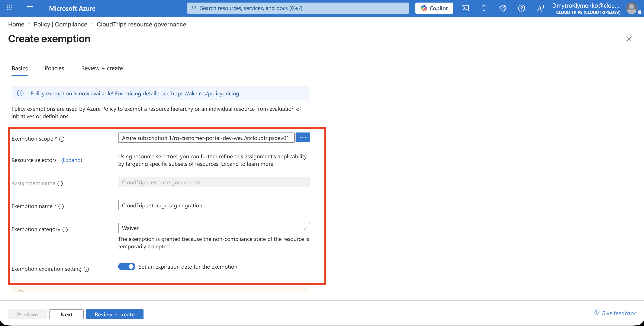Switch to the Policies tab
The height and width of the screenshot is (326, 644).
[55, 68]
